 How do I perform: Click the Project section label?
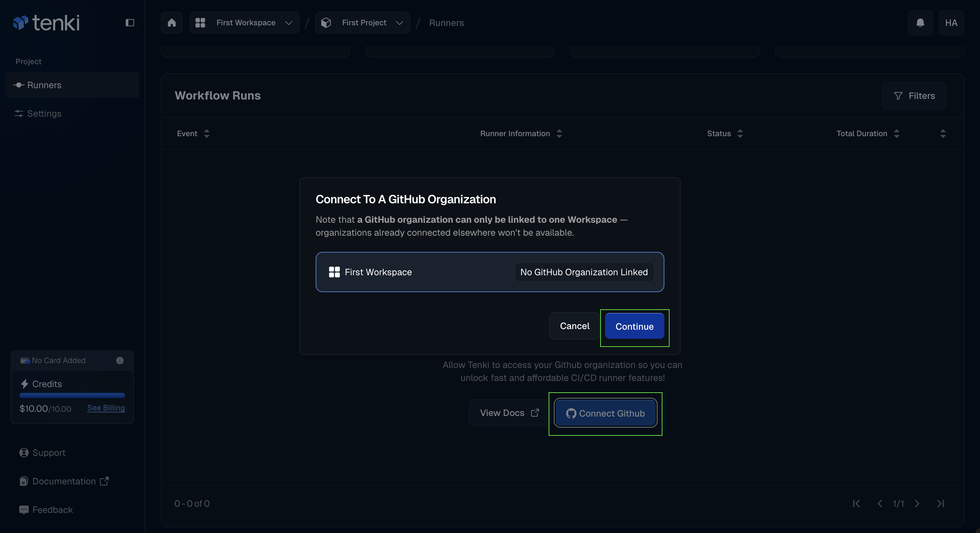pos(29,61)
